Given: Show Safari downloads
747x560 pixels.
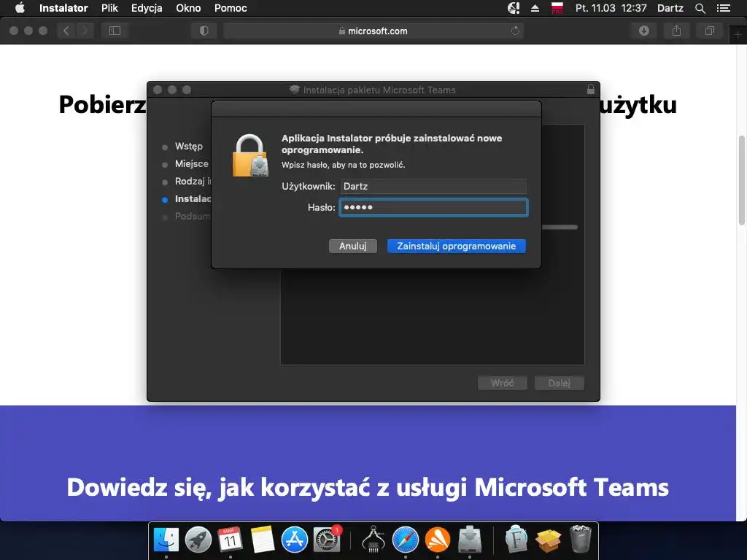Looking at the screenshot, I should coord(643,31).
